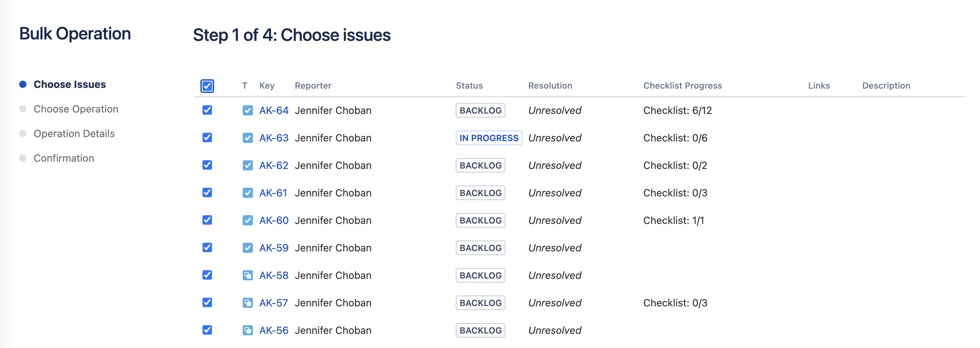Viewport: 980px width, 348px height.
Task: Select the Operation Details step
Action: [x=74, y=134]
